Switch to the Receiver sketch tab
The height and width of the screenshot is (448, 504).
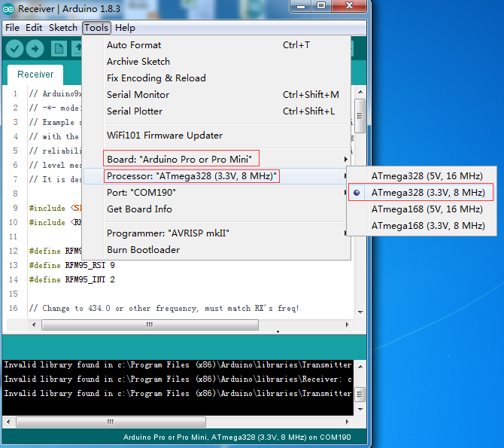pyautogui.click(x=35, y=75)
